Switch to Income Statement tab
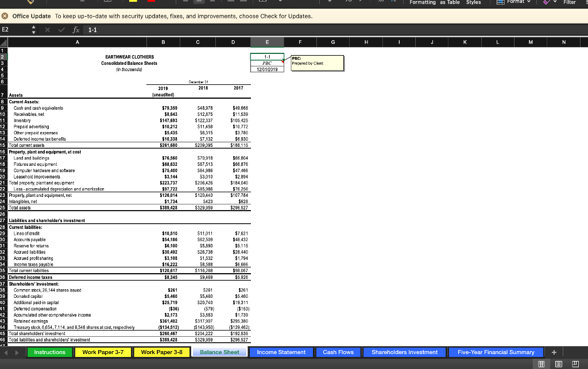 pyautogui.click(x=281, y=352)
